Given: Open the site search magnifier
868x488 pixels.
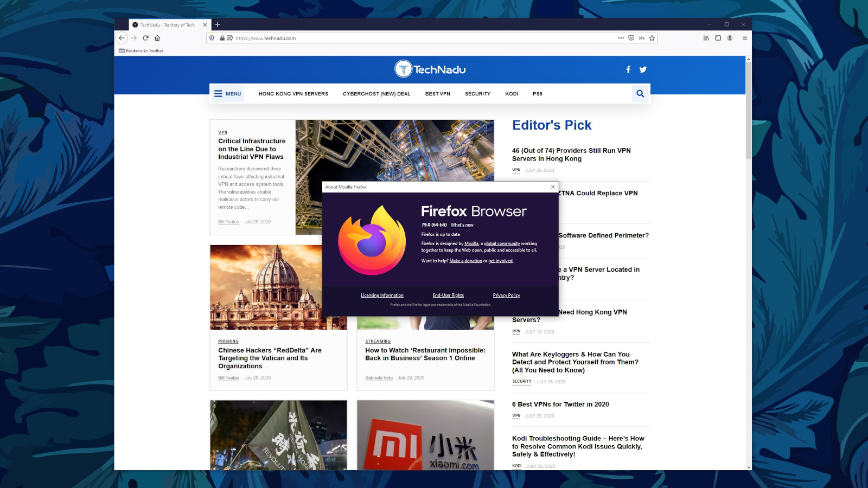Looking at the screenshot, I should point(640,93).
